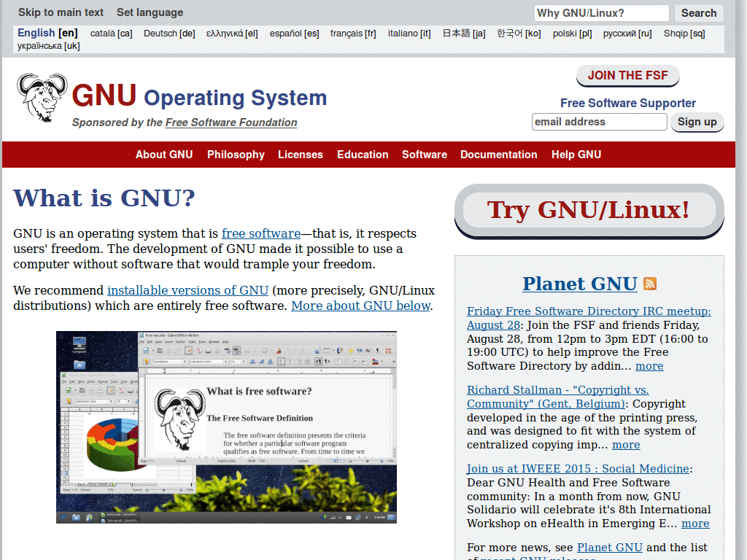Click the Set language link
This screenshot has height=560, width=747.
pos(150,12)
